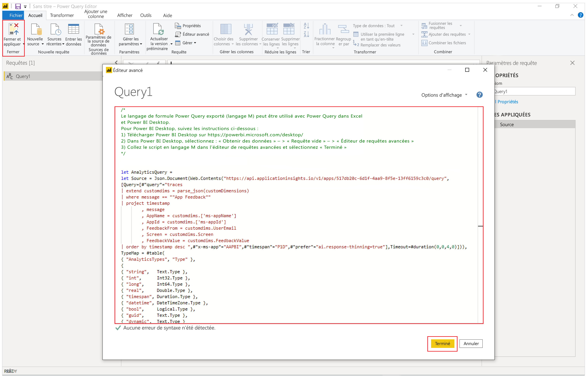The image size is (588, 379).
Task: Click the Conserver les lignes icon
Action: point(272,29)
